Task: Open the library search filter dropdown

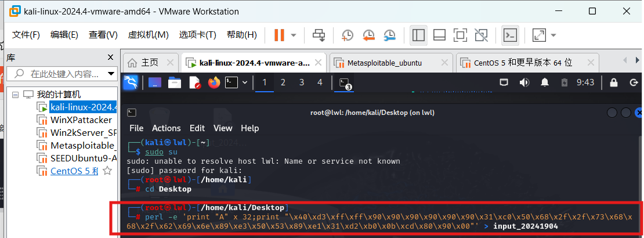Action: pos(111,74)
